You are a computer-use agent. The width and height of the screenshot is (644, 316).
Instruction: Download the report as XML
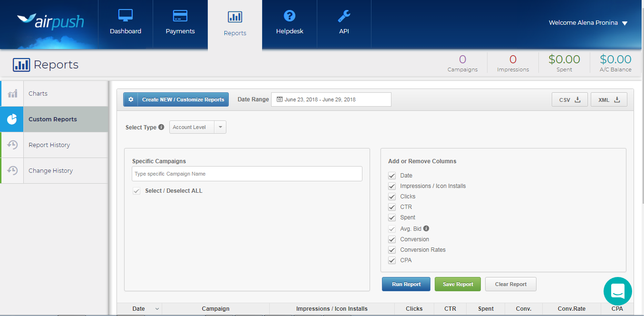click(609, 100)
